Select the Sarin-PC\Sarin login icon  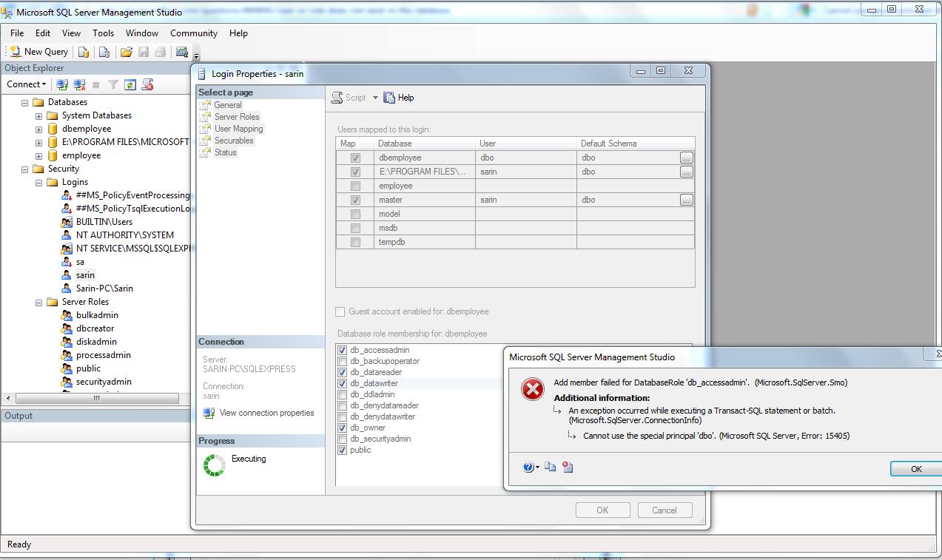(67, 289)
